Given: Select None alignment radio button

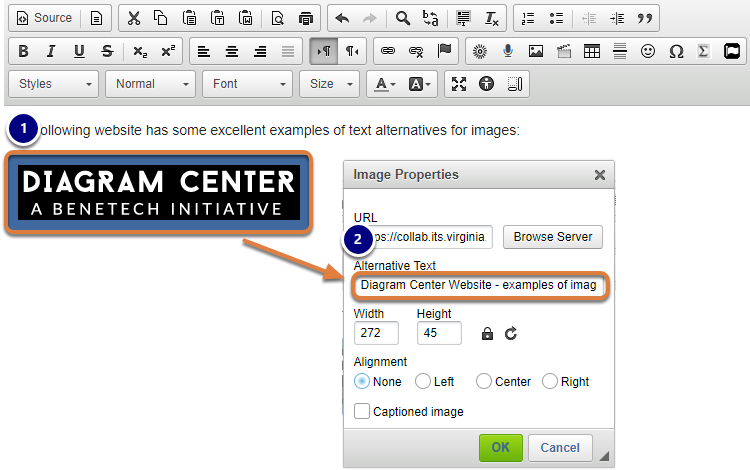Looking at the screenshot, I should tap(362, 382).
